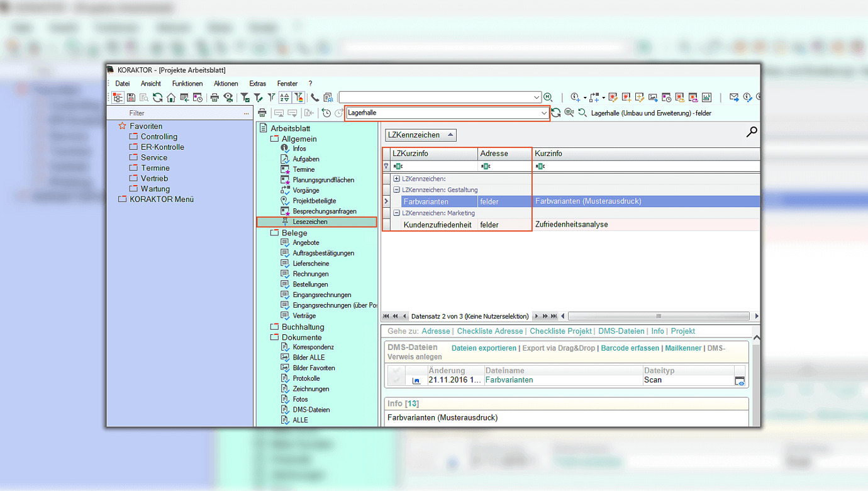Click the telephone icon in the toolbar
Image resolution: width=868 pixels, height=491 pixels.
coord(314,98)
